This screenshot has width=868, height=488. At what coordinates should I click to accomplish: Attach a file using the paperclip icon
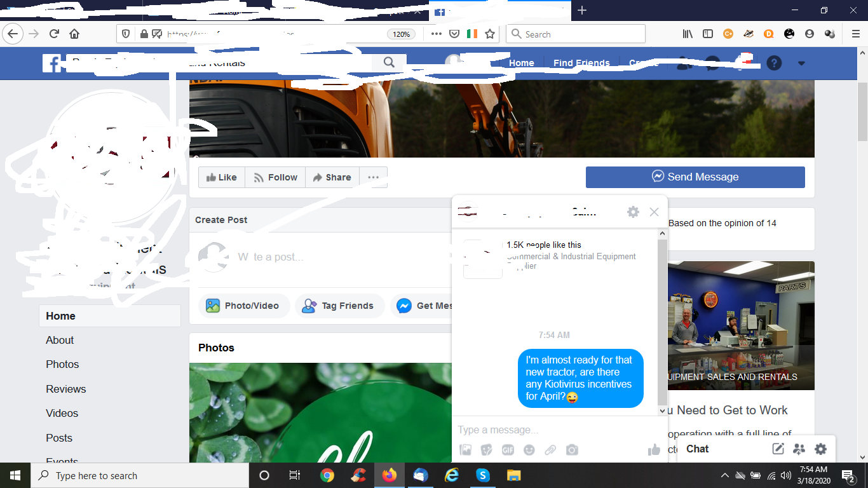point(550,450)
